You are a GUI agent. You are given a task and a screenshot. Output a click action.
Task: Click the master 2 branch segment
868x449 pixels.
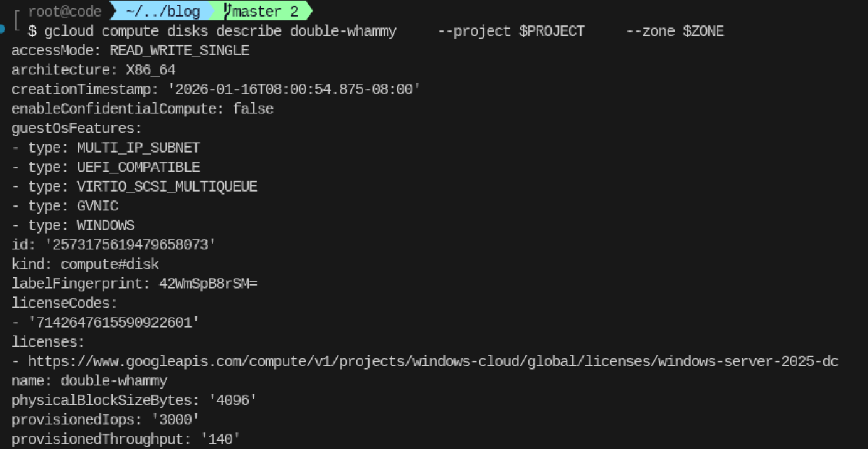tap(265, 12)
